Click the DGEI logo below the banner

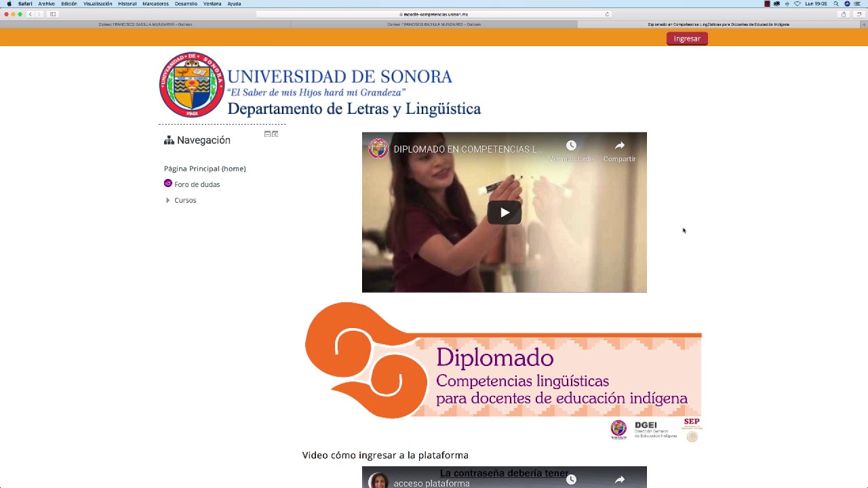(x=655, y=430)
